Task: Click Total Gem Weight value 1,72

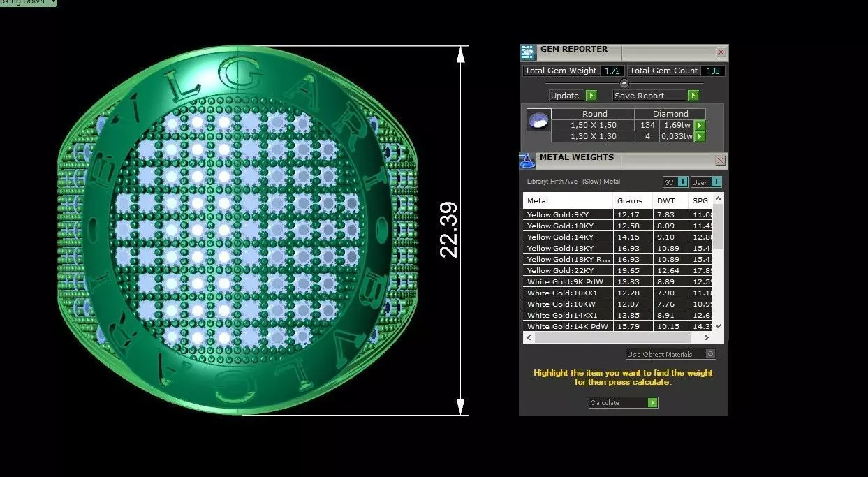Action: click(611, 71)
